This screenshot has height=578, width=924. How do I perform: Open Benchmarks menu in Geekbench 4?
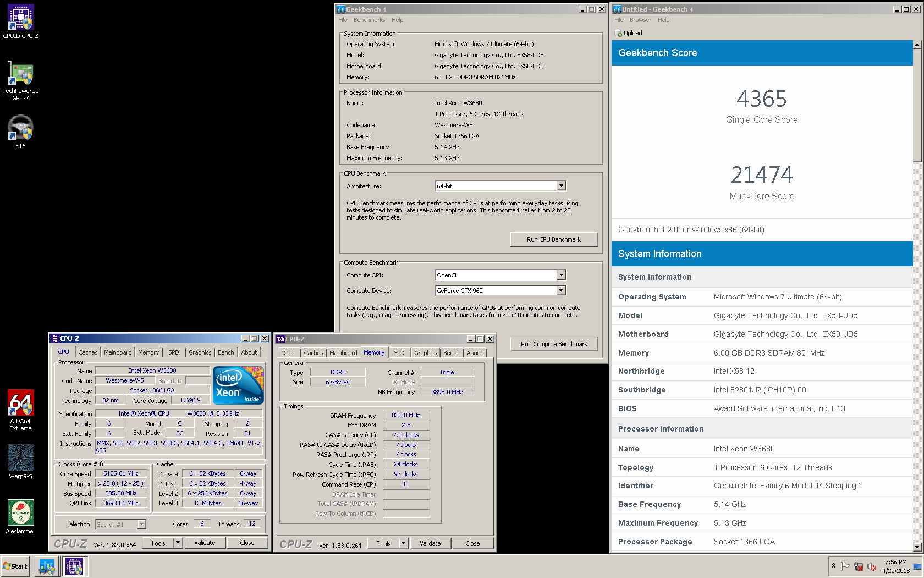[x=370, y=20]
